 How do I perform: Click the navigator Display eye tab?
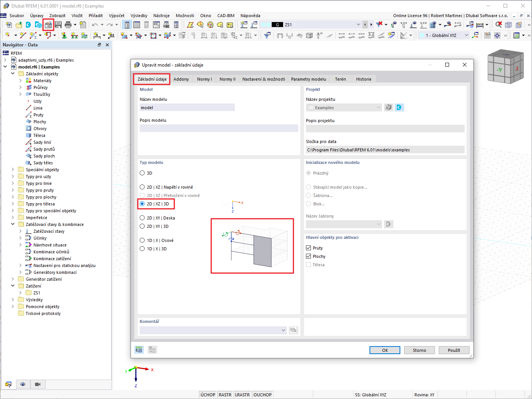point(23,384)
